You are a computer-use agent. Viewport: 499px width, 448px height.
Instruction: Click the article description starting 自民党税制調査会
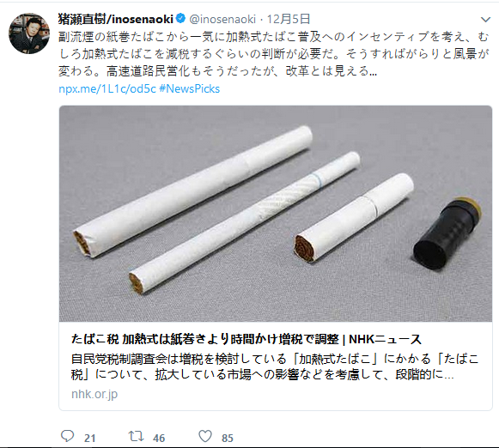click(275, 366)
